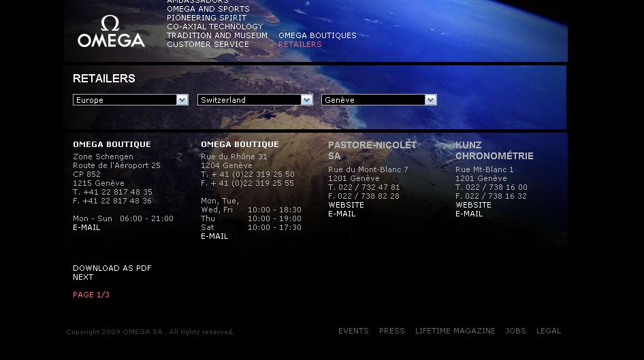Viewport: 644px width, 360px height.
Task: Click the Retailers submenu link
Action: (x=300, y=44)
